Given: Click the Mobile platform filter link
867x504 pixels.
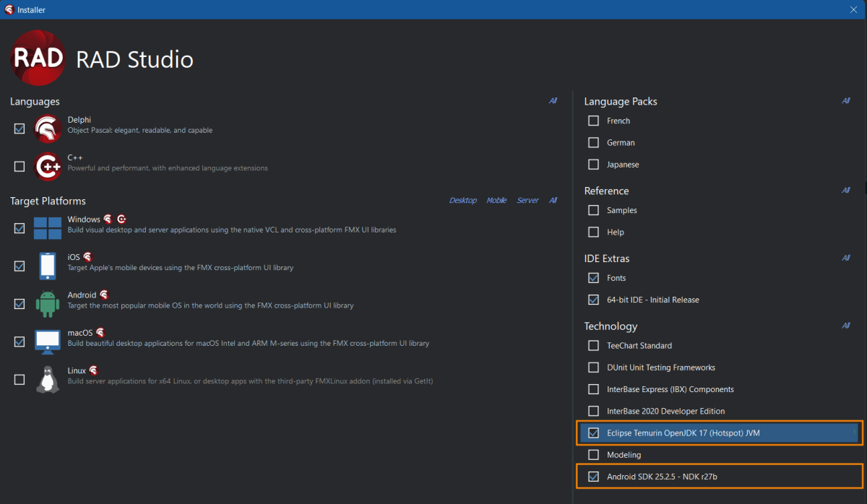Looking at the screenshot, I should pos(496,200).
